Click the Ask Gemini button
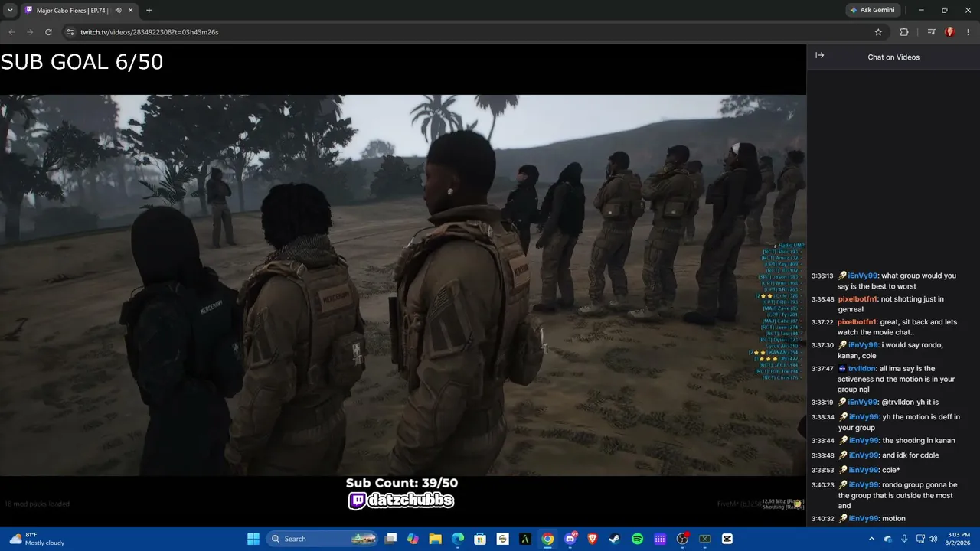The image size is (980, 551). pyautogui.click(x=872, y=11)
